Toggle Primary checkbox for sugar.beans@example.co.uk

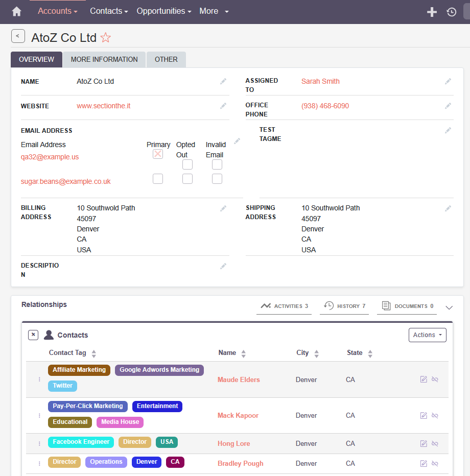[x=158, y=179]
